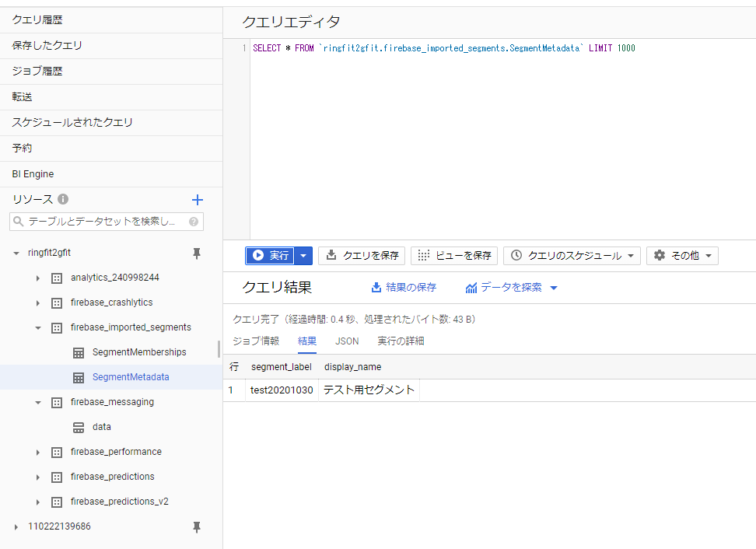Viewport: 756px width, 549px height.
Task: Open クエリ履歴 in the sidebar
Action: click(x=111, y=20)
